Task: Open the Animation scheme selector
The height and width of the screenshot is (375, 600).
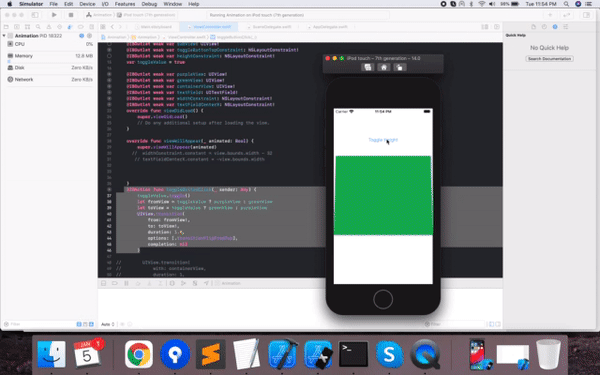Action: tap(99, 15)
